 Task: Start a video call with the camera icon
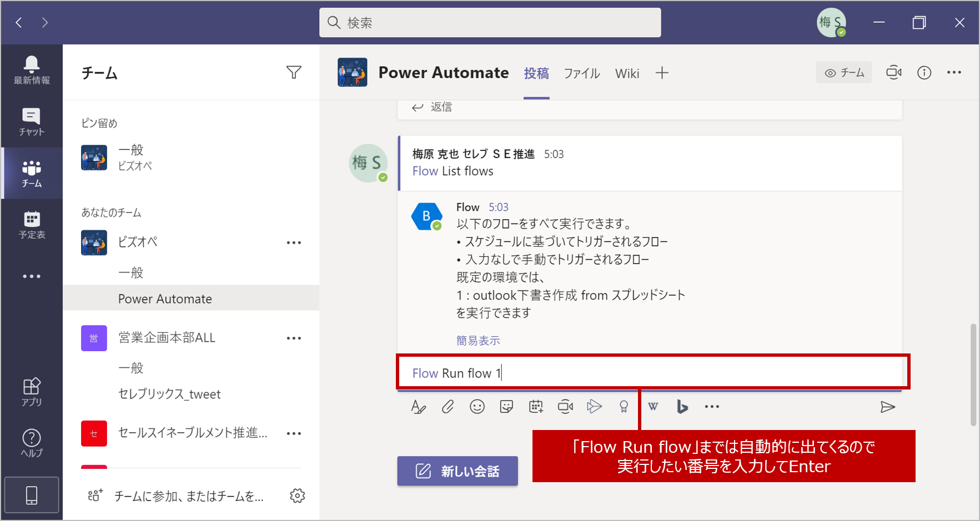pos(565,406)
